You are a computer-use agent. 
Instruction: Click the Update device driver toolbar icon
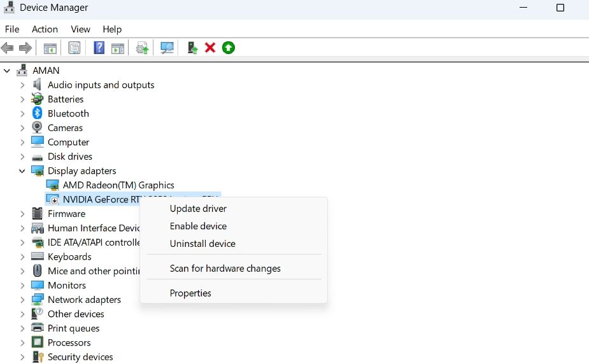(x=142, y=48)
